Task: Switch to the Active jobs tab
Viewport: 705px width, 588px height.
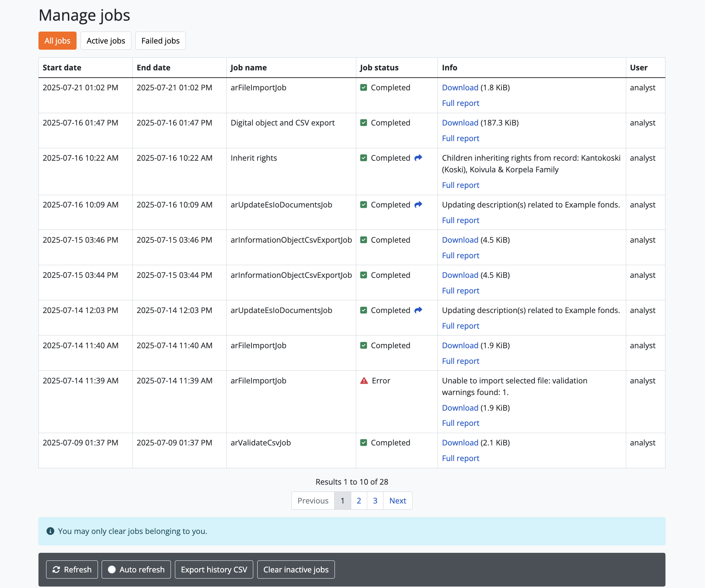Action: pyautogui.click(x=106, y=41)
